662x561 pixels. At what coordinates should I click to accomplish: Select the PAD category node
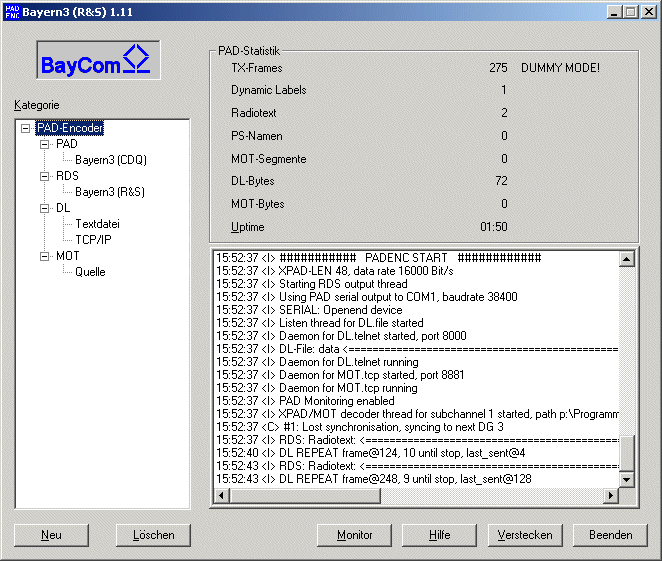[x=67, y=144]
